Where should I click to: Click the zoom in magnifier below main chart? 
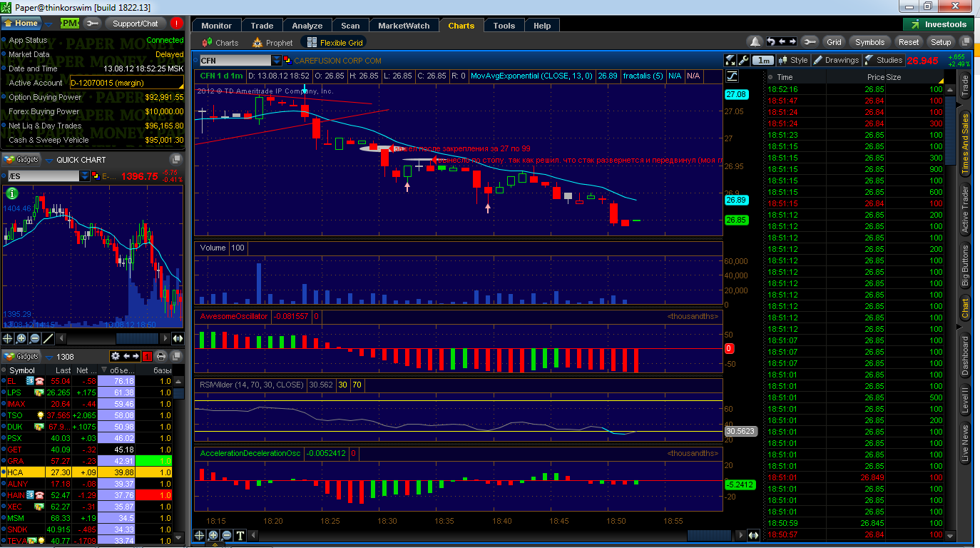click(213, 535)
